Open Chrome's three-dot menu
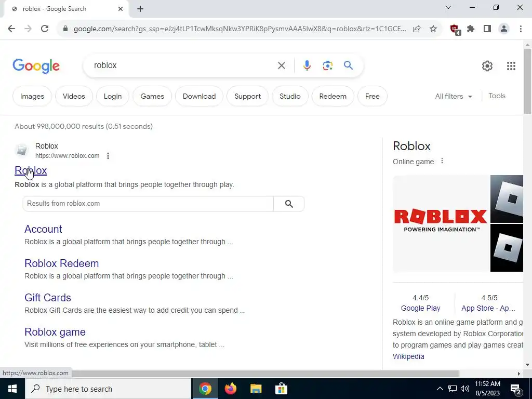 coord(521,29)
